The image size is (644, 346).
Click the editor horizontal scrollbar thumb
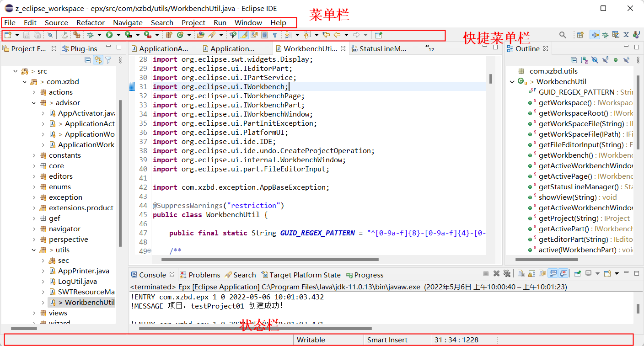pos(270,260)
